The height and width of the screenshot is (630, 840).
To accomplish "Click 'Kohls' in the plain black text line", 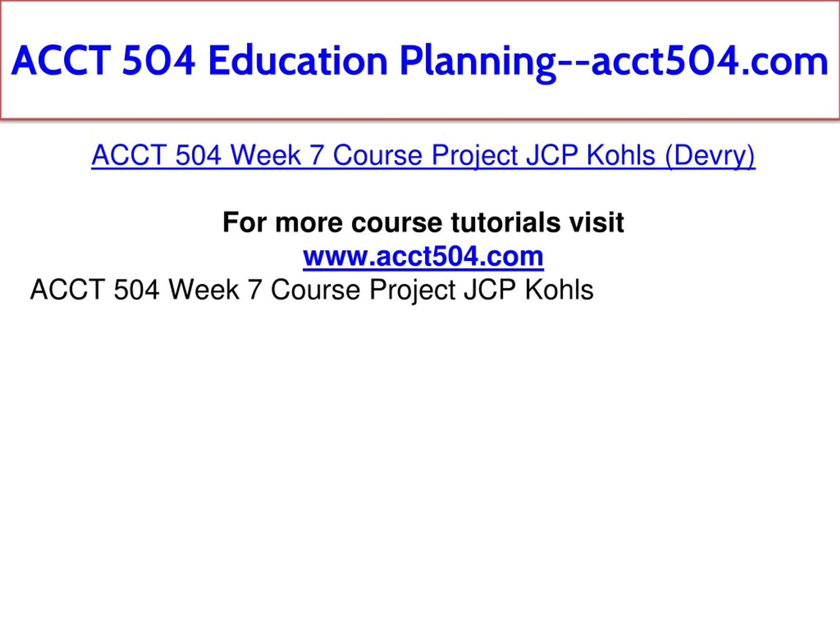I will click(559, 290).
